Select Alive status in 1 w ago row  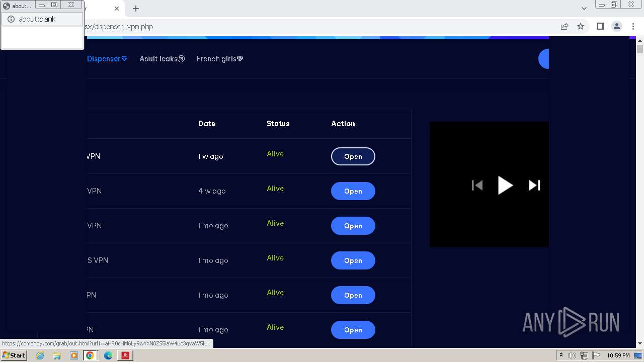point(275,154)
